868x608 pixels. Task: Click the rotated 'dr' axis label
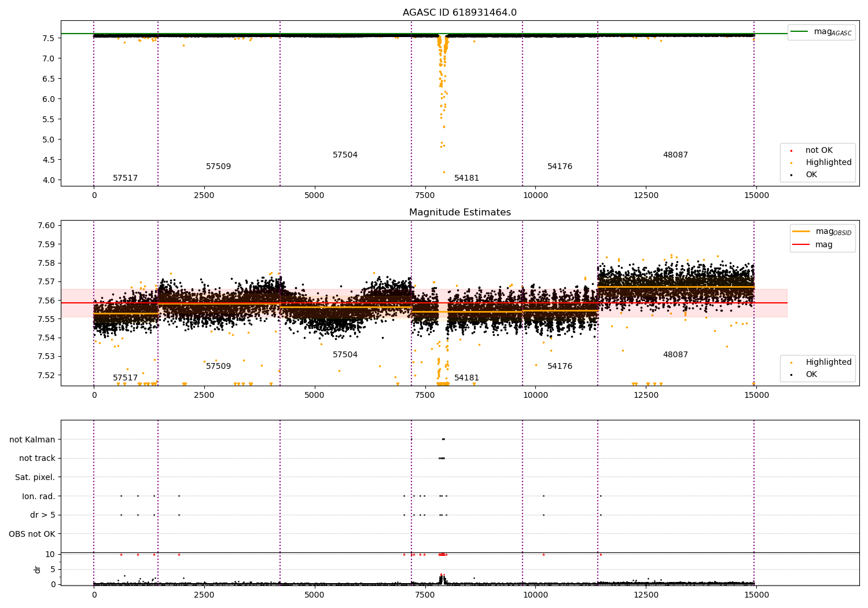[37, 569]
